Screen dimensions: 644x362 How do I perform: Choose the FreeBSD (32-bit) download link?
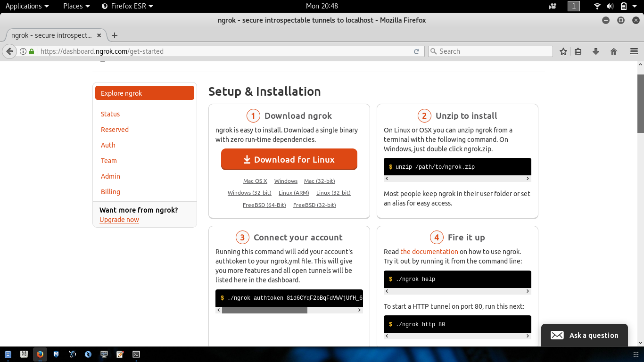[x=314, y=205]
